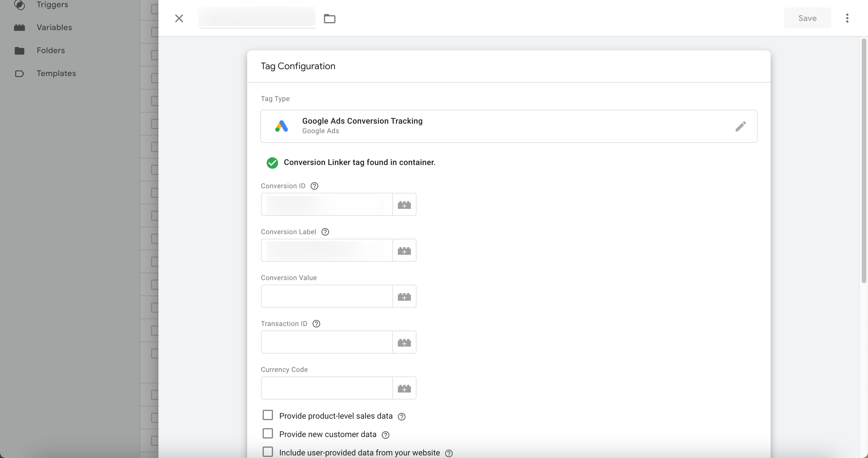Open variable picker for Transaction ID
Screen dimensions: 868x458
[404, 342]
